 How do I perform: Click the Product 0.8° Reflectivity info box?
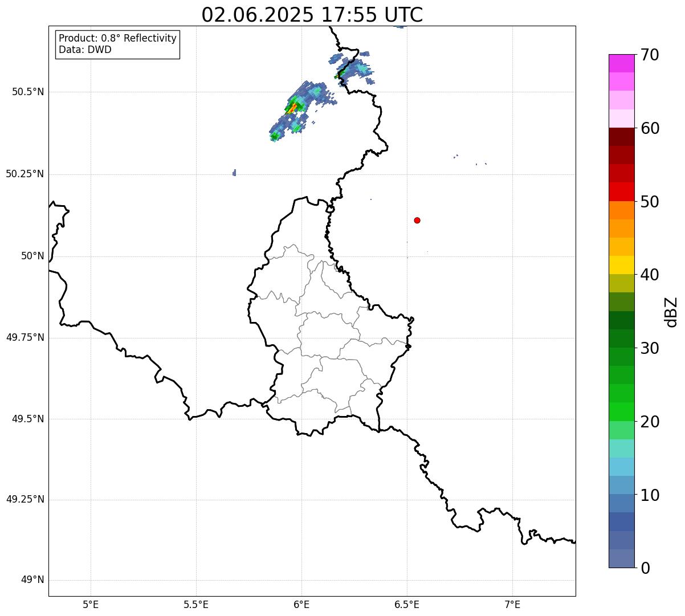coord(118,44)
